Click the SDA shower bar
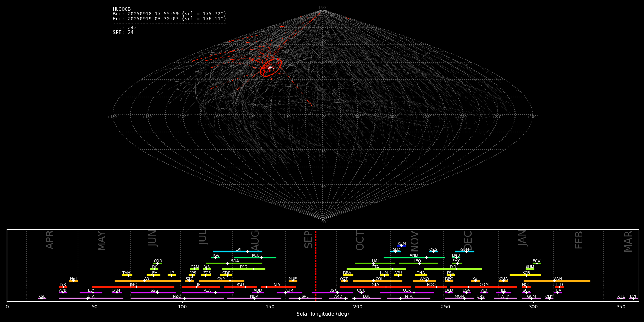The image size is (644, 322). [x=234, y=263]
